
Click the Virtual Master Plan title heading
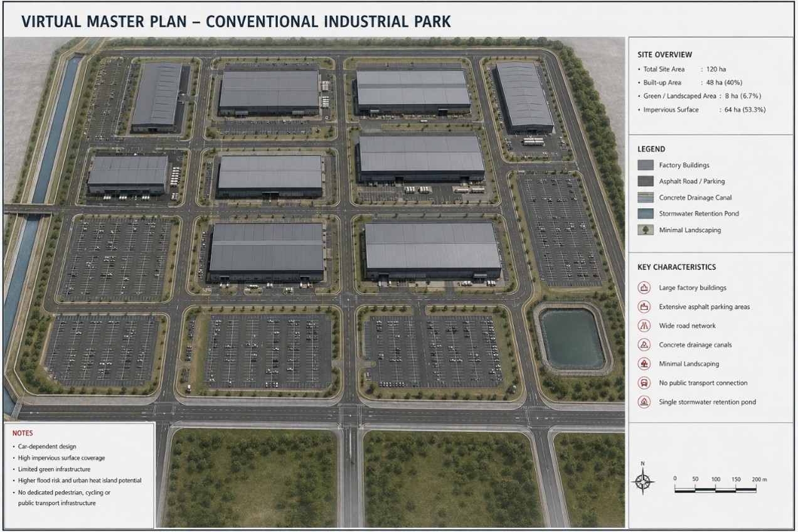point(236,21)
